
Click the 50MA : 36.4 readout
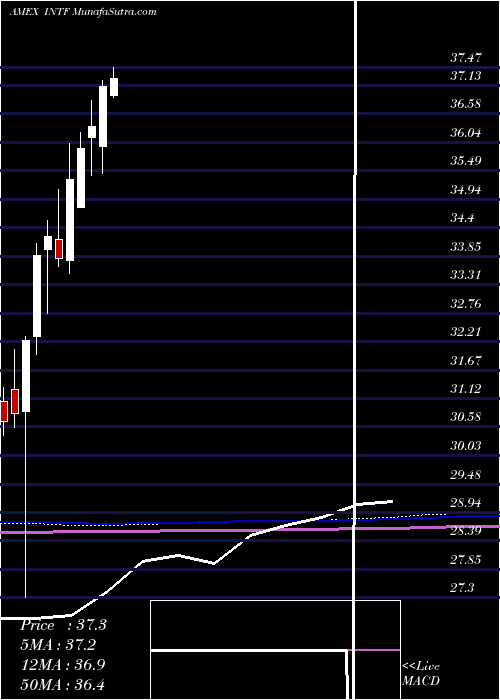click(62, 684)
